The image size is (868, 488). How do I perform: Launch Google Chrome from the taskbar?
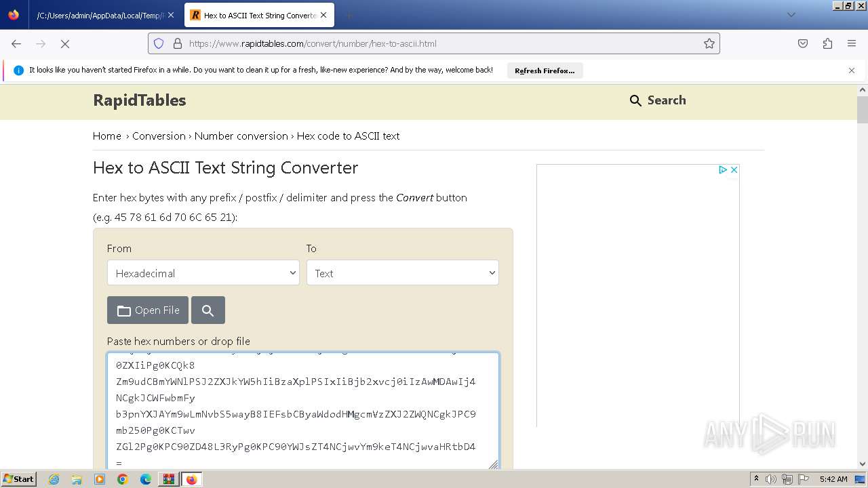122,479
